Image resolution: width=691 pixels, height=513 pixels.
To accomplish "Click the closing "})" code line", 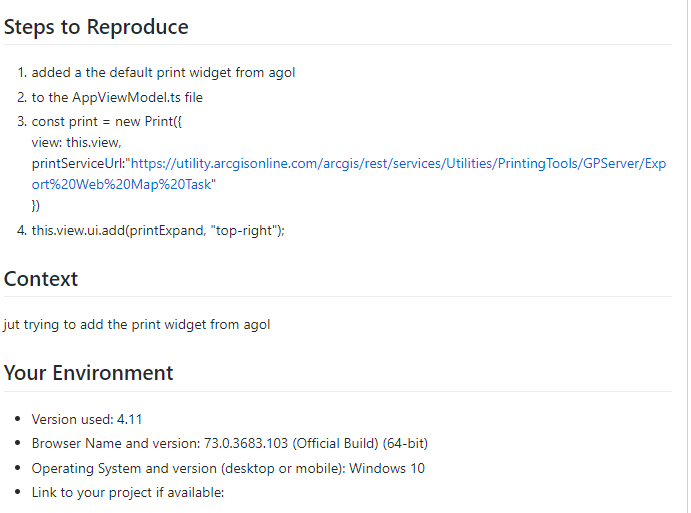I will [x=36, y=206].
